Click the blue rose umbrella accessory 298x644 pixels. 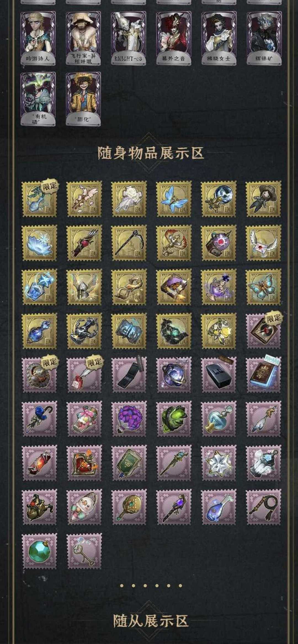[39, 419]
